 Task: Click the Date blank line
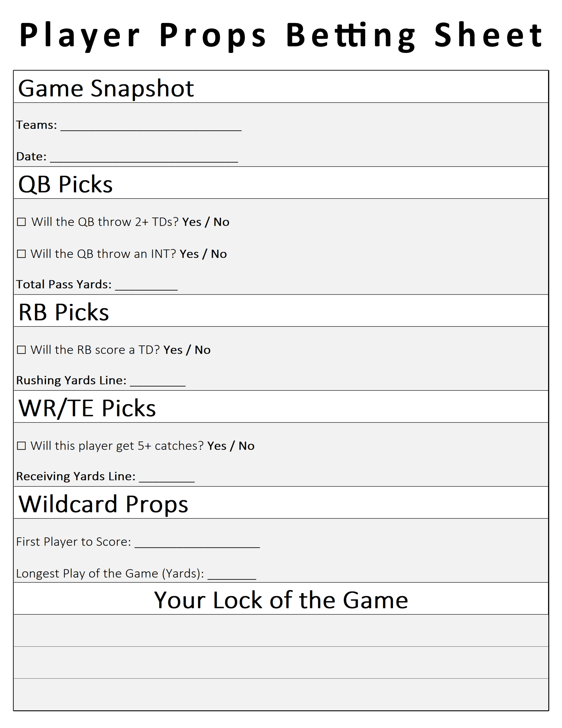(143, 158)
